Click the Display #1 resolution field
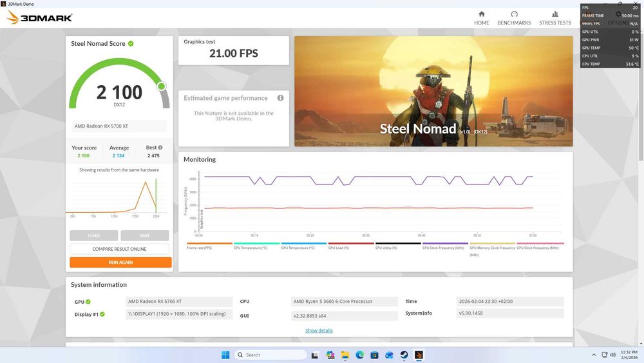This screenshot has height=363, width=644. click(x=179, y=314)
